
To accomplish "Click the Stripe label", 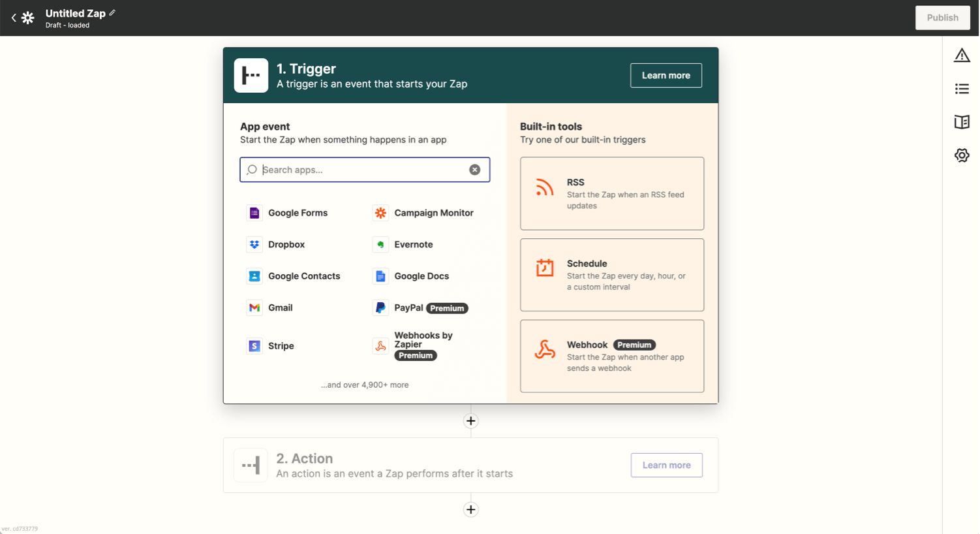I will (x=281, y=346).
